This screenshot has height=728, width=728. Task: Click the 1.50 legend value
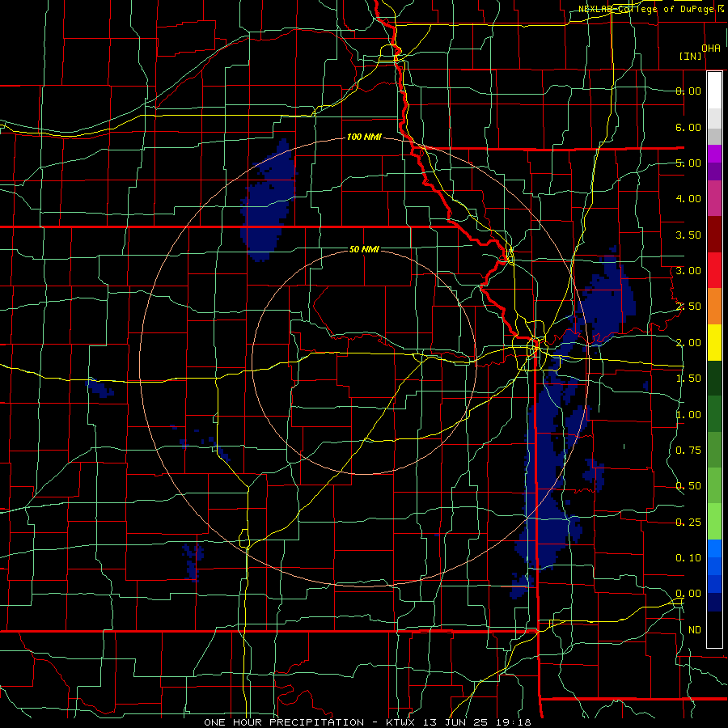(x=688, y=379)
